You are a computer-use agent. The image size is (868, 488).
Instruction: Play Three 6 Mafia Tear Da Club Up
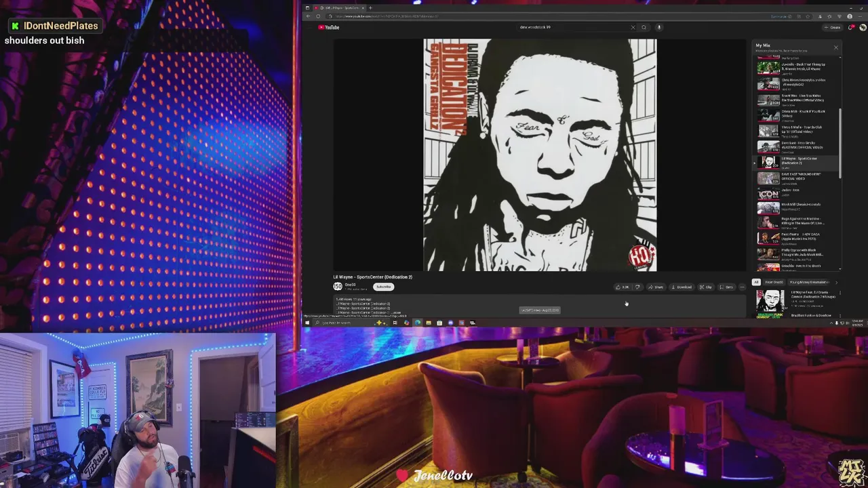[x=797, y=131]
